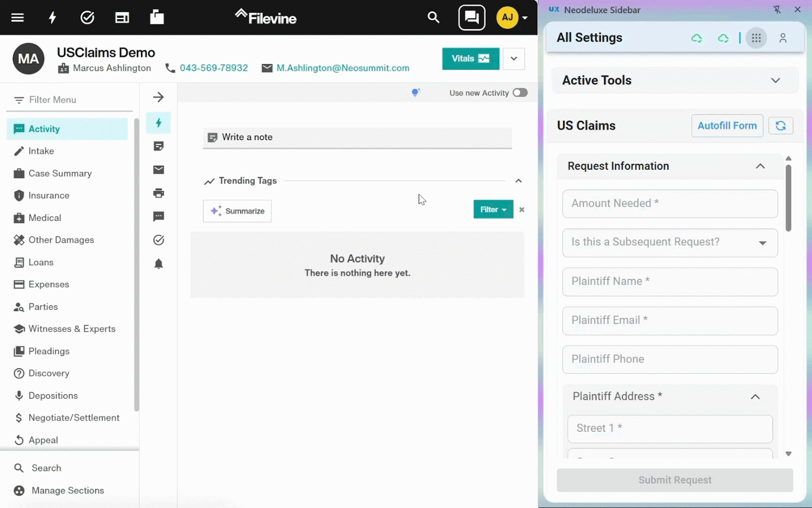Clear filter with the X icon
The width and height of the screenshot is (812, 508).
tap(522, 209)
